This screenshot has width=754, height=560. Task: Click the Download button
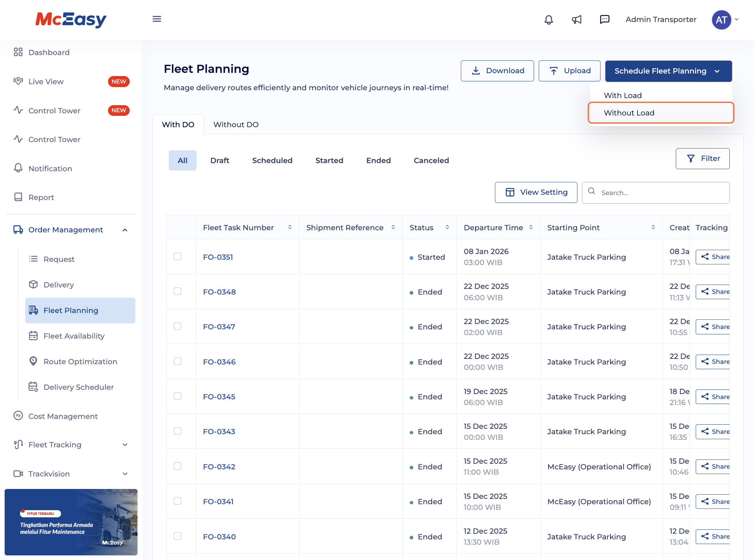click(497, 71)
